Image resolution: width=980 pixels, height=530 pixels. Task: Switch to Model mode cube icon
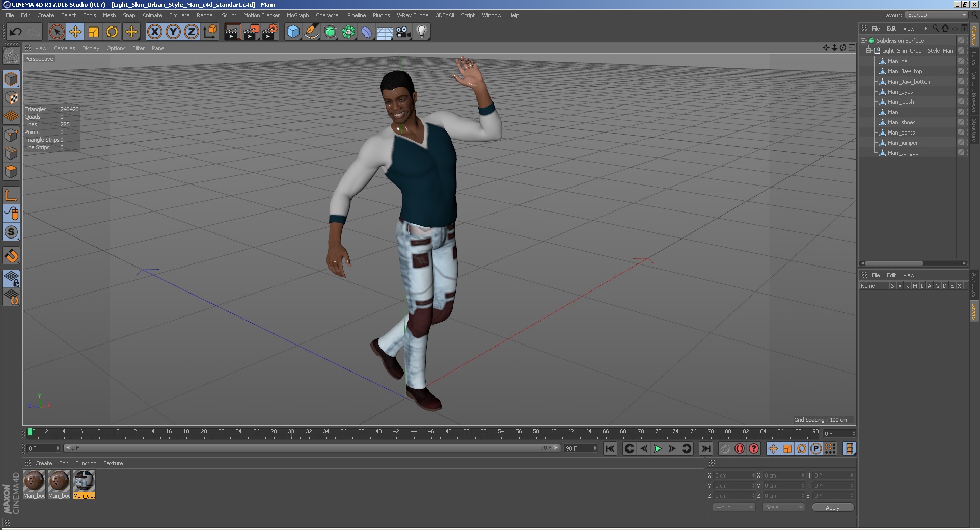coord(11,79)
